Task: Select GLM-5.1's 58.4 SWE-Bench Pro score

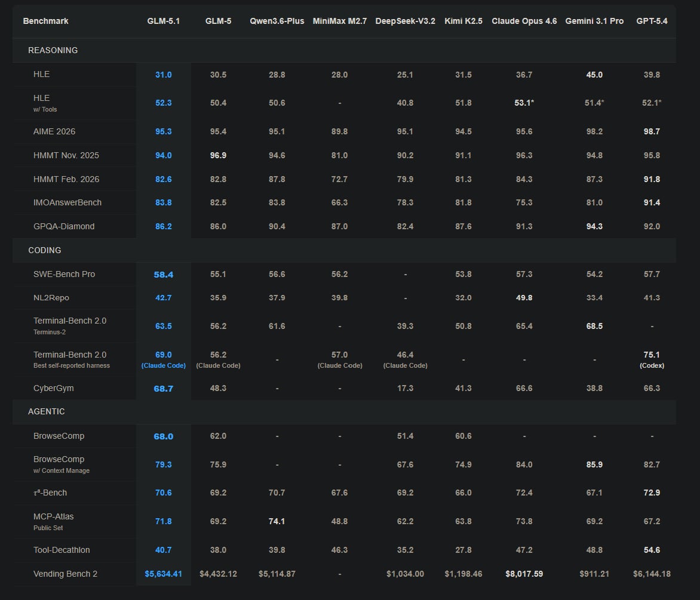Action: coord(163,274)
